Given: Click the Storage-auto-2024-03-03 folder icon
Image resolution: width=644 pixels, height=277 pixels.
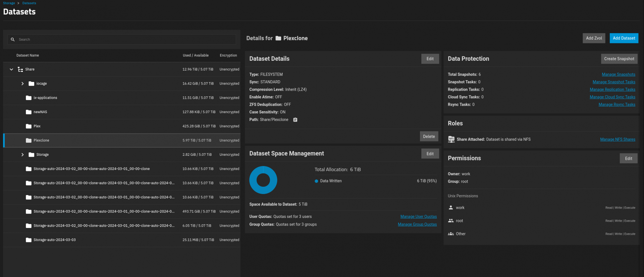Looking at the screenshot, I should click(x=29, y=240).
